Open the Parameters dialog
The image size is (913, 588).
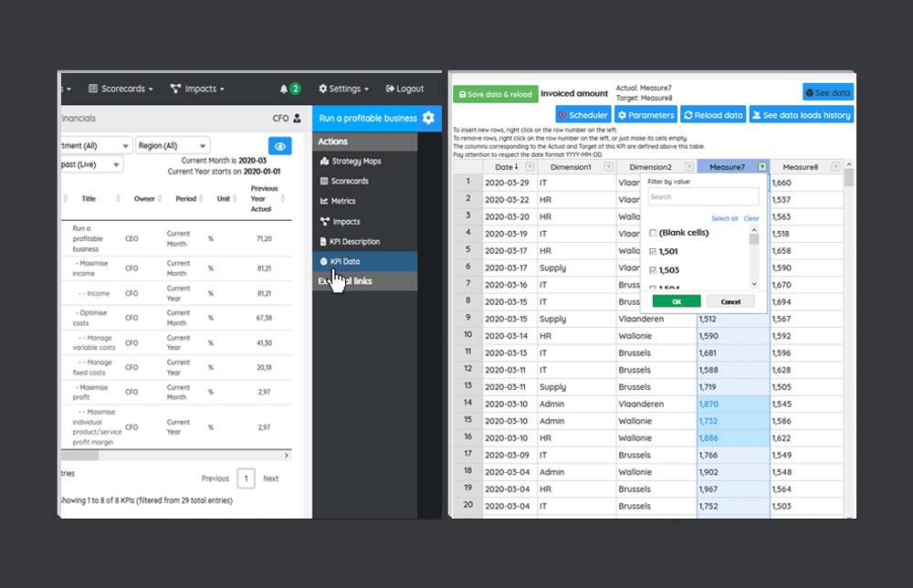pos(645,114)
